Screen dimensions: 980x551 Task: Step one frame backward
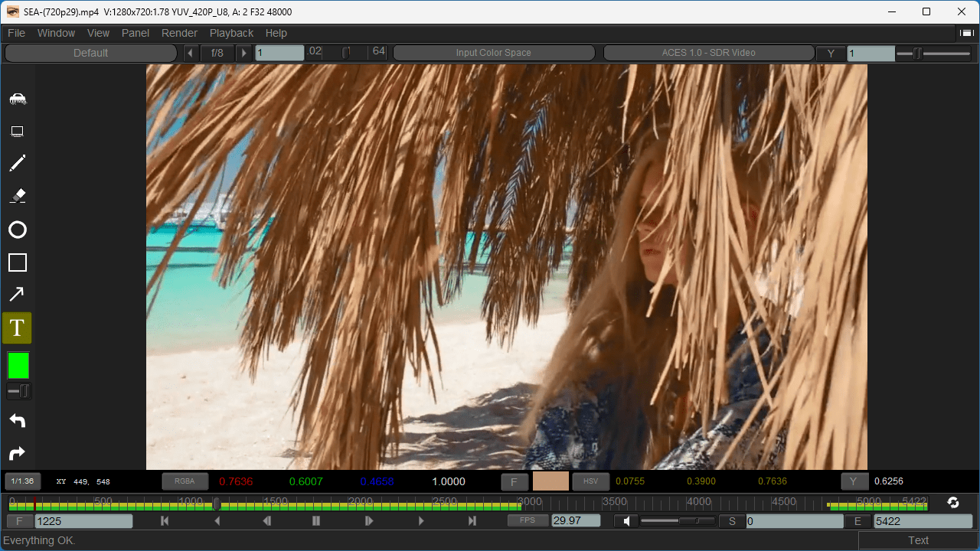[266, 521]
